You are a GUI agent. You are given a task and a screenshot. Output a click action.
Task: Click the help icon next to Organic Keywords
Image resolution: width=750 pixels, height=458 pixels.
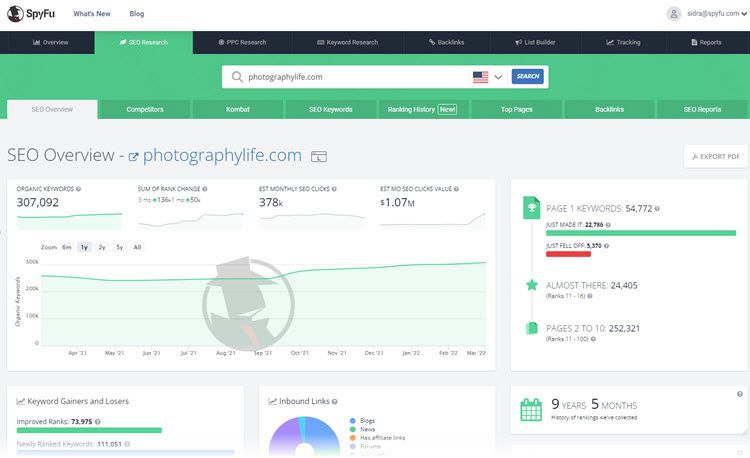tap(78, 189)
